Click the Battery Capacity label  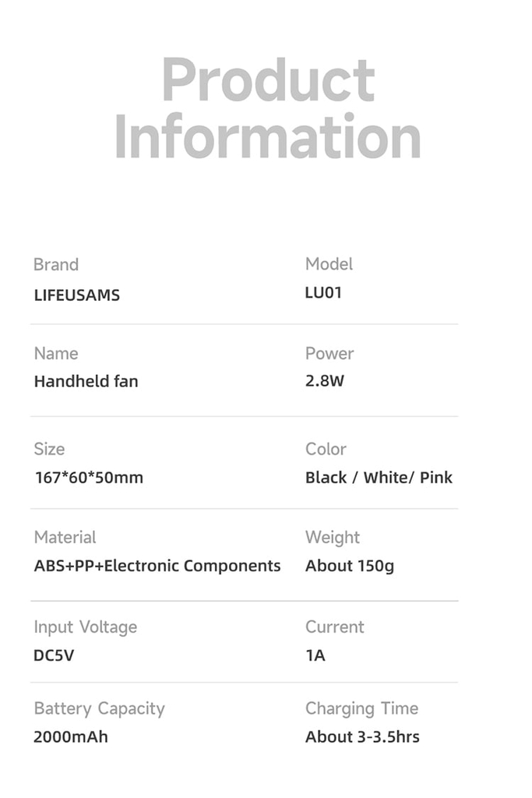[x=99, y=708]
